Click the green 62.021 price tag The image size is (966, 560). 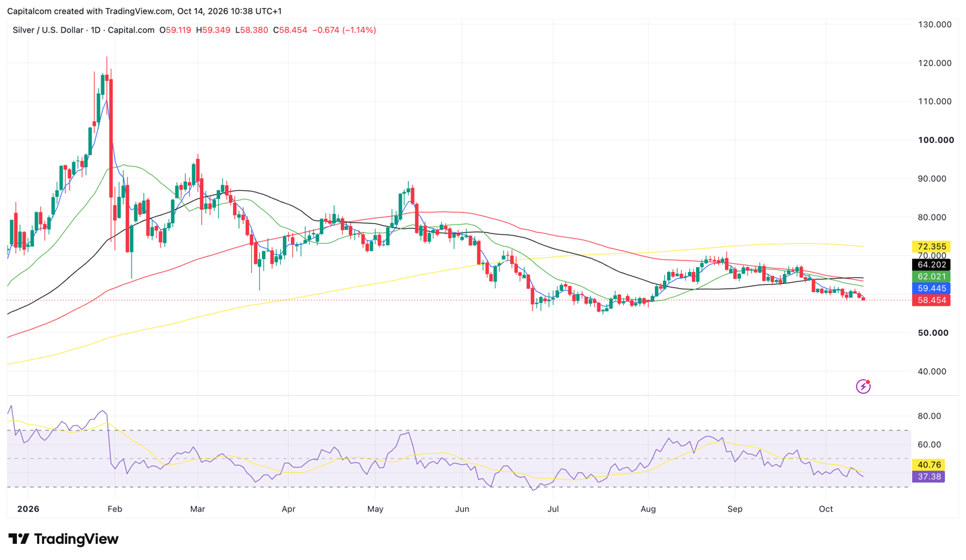(x=931, y=277)
